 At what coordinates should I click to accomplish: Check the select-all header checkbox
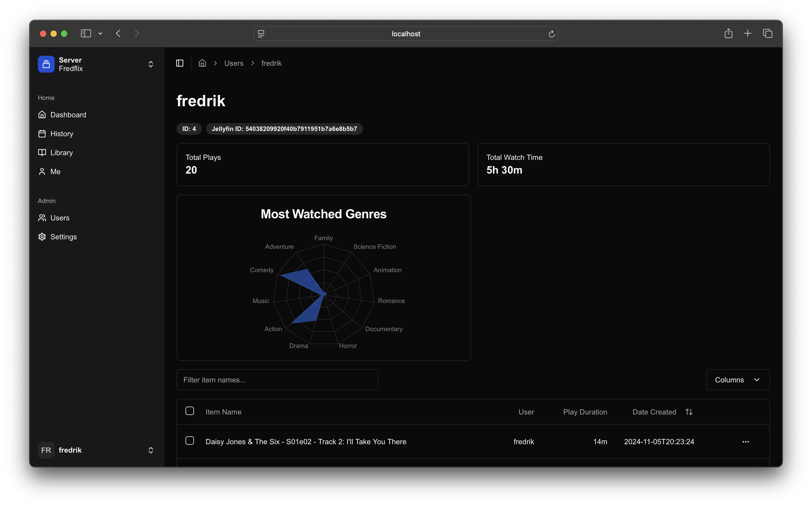click(189, 411)
